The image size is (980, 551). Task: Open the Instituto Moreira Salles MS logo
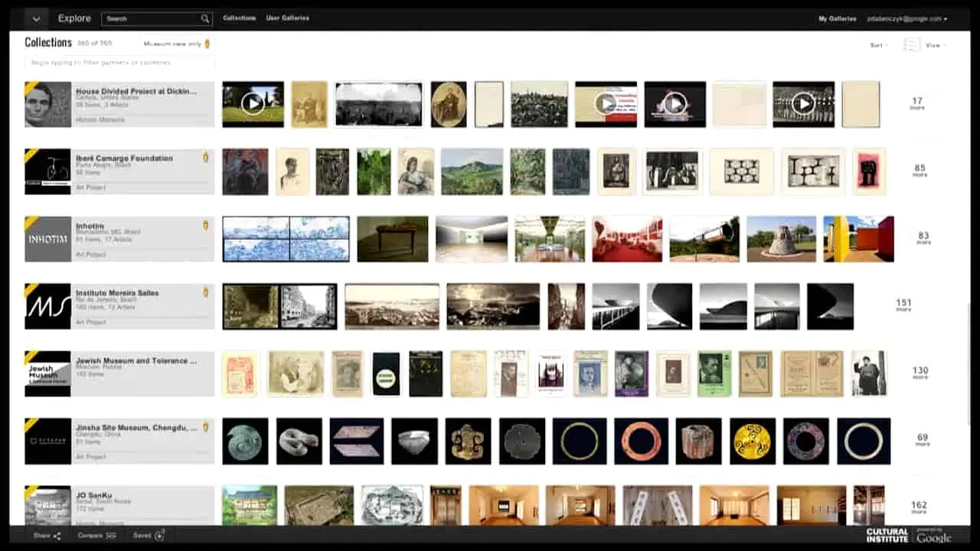tap(47, 306)
